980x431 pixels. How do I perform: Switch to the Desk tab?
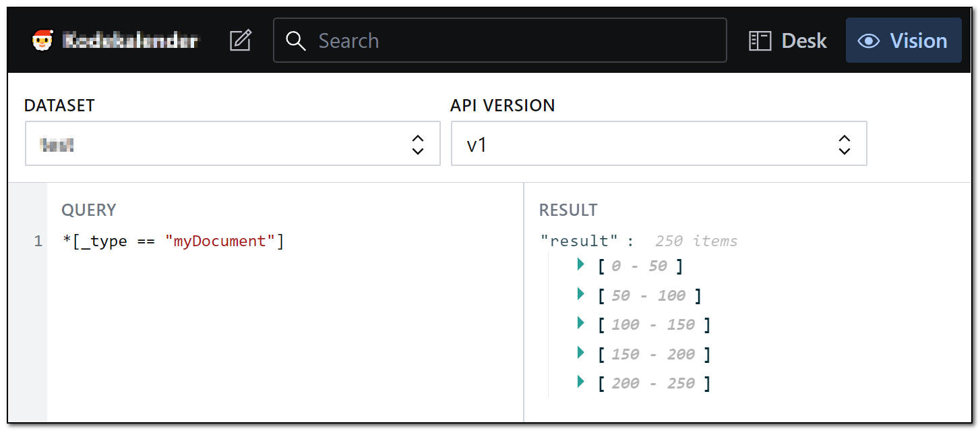[x=787, y=40]
